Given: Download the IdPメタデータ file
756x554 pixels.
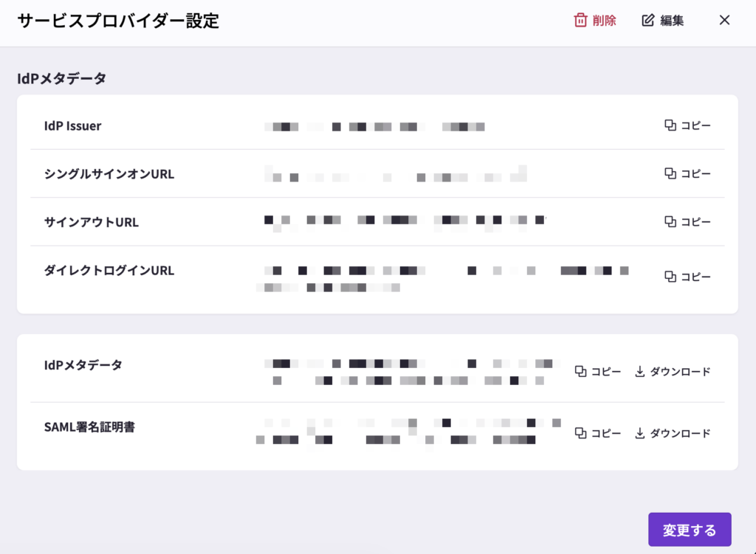Looking at the screenshot, I should (673, 371).
